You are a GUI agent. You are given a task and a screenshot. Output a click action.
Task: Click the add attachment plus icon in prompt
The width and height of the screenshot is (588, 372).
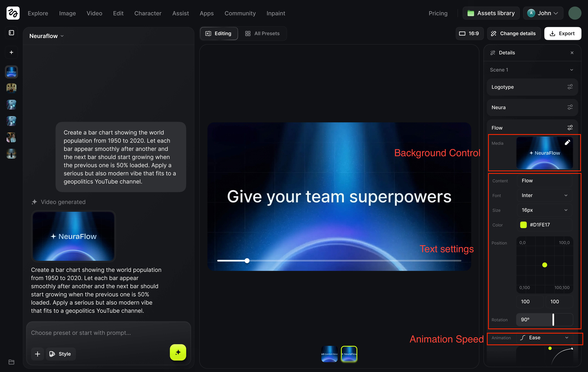tap(37, 354)
